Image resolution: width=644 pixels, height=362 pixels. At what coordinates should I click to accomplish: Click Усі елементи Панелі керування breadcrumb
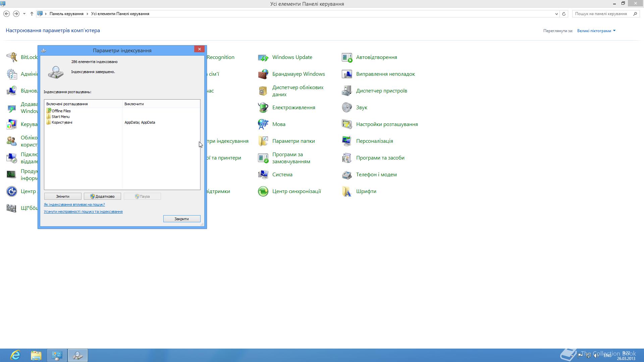pyautogui.click(x=120, y=14)
